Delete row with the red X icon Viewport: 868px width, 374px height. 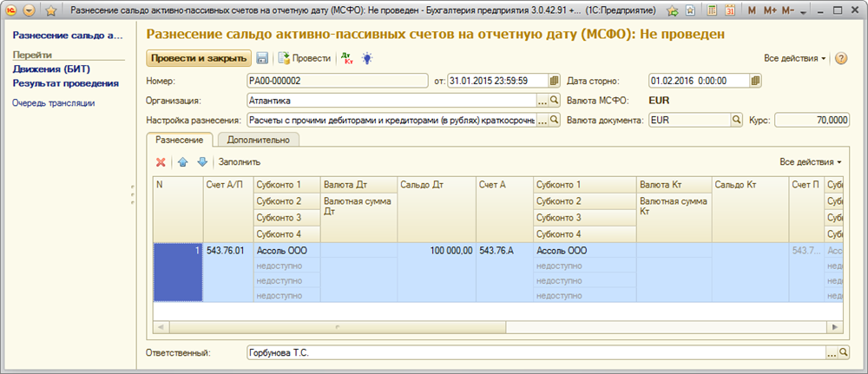(161, 162)
